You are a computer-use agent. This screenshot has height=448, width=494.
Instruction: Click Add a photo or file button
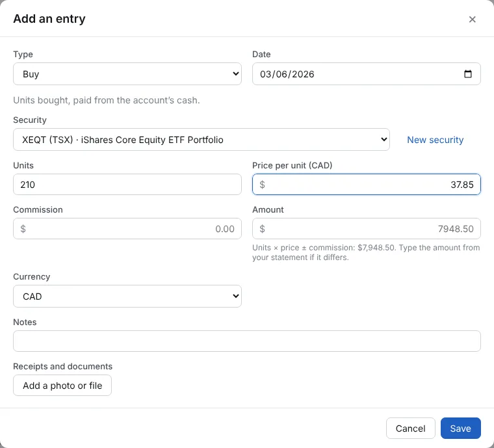point(62,386)
